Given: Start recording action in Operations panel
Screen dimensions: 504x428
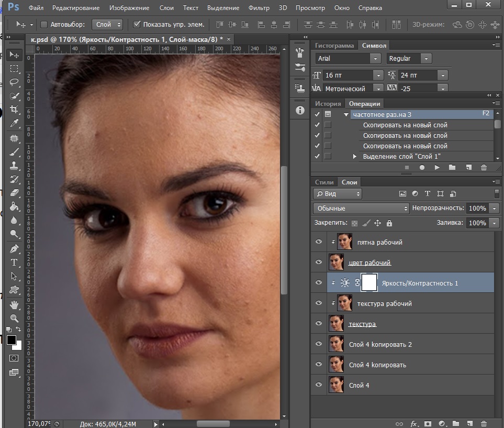Looking at the screenshot, I should point(422,167).
